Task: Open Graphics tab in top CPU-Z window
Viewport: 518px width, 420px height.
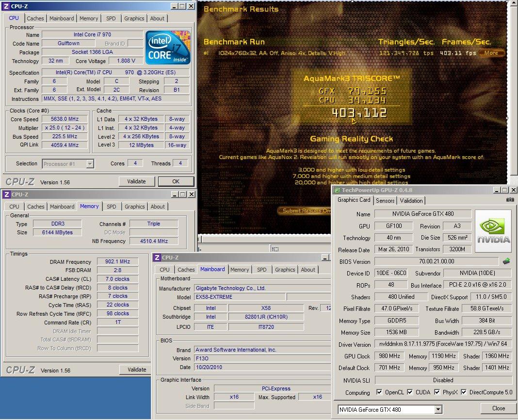Action: tap(134, 18)
